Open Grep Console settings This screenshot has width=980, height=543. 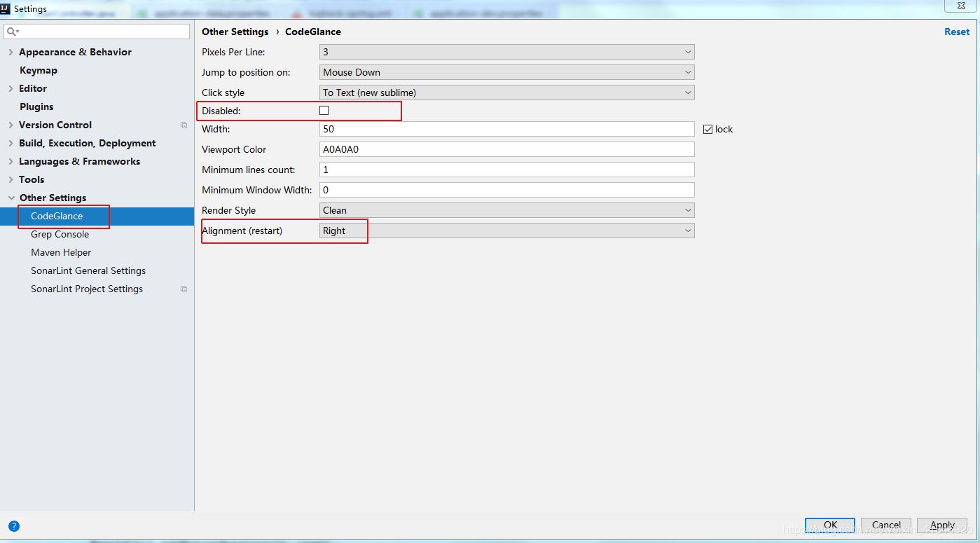(60, 235)
